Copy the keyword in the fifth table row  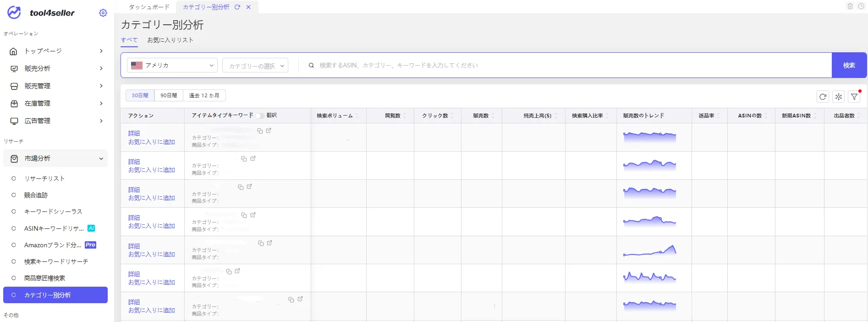tap(261, 243)
